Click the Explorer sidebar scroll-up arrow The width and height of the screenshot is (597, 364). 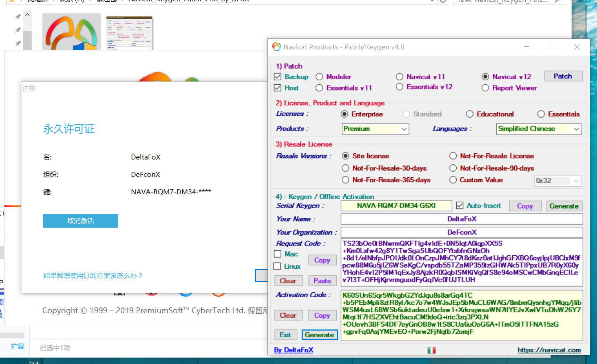point(28,15)
